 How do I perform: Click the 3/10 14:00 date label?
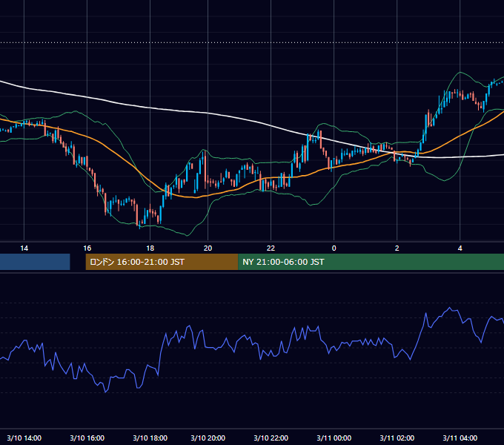pos(24,438)
